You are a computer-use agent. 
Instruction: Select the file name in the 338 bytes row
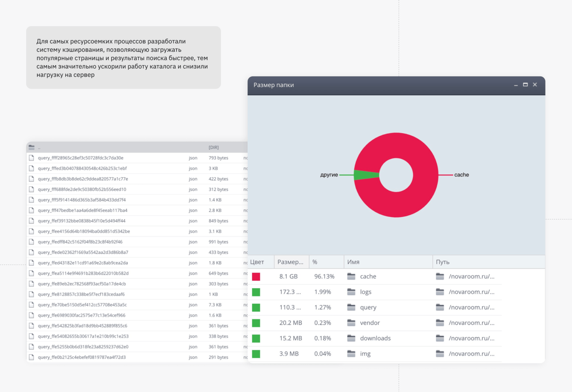click(83, 336)
